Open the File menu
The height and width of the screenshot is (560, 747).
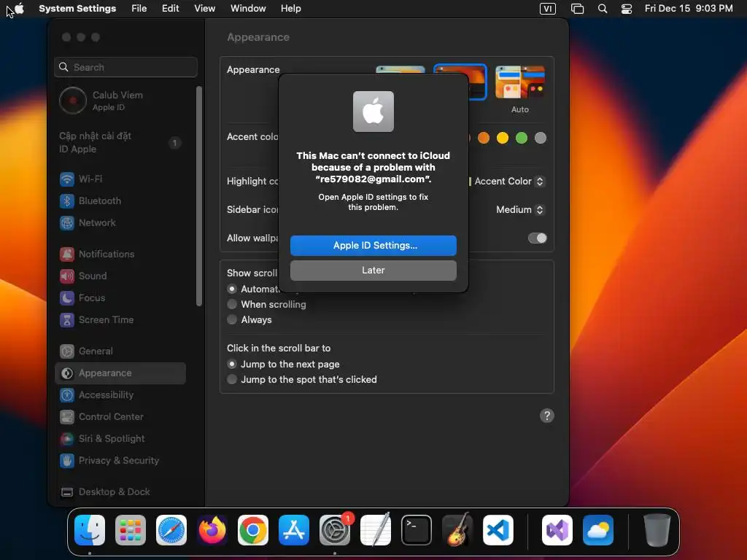139,9
